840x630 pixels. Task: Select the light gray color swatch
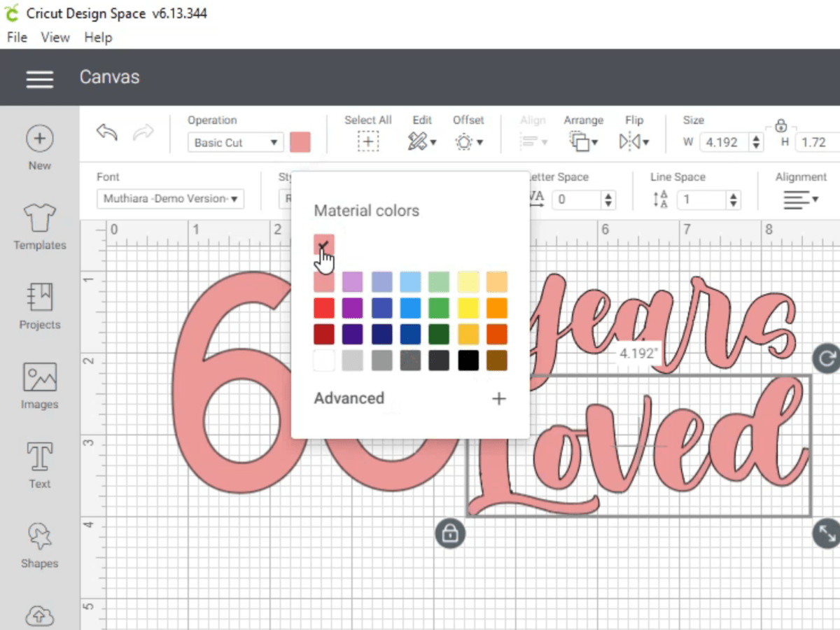tap(353, 360)
